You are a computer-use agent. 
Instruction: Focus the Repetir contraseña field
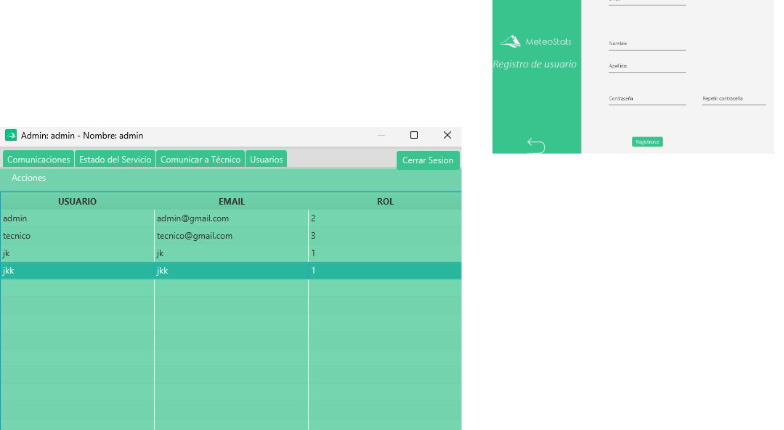(734, 99)
